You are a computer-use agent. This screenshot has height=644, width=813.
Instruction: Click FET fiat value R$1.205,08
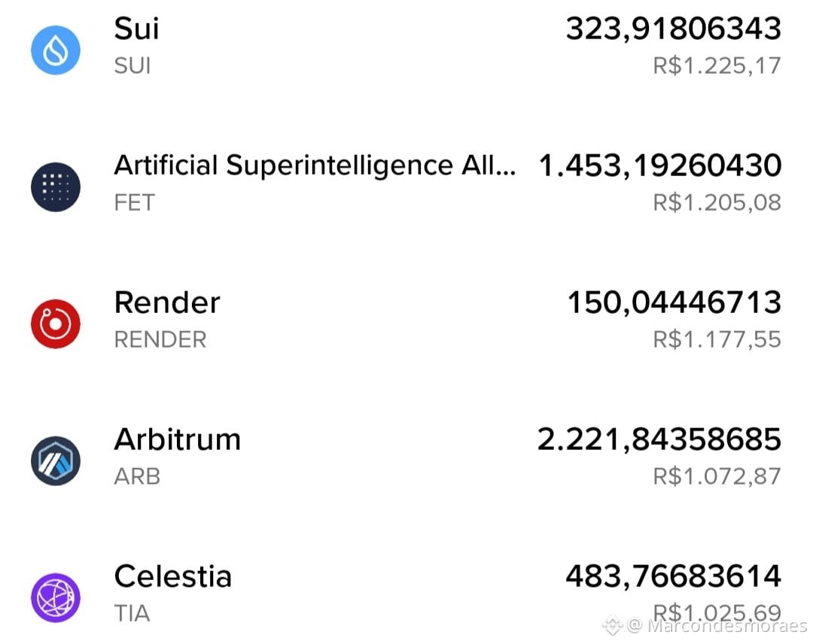(717, 202)
